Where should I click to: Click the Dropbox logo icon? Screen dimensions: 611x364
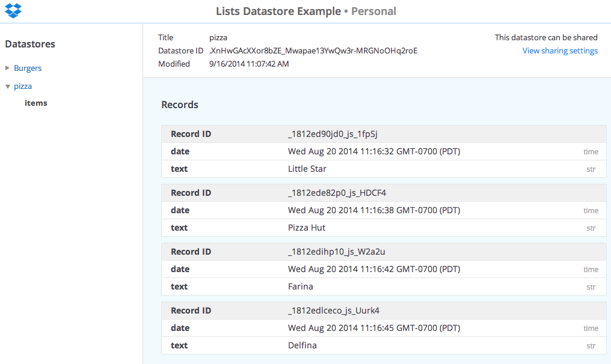tap(13, 11)
